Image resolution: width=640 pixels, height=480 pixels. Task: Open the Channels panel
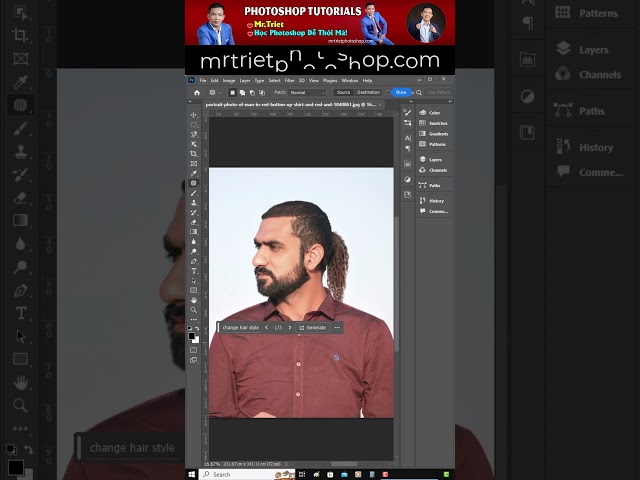point(433,170)
